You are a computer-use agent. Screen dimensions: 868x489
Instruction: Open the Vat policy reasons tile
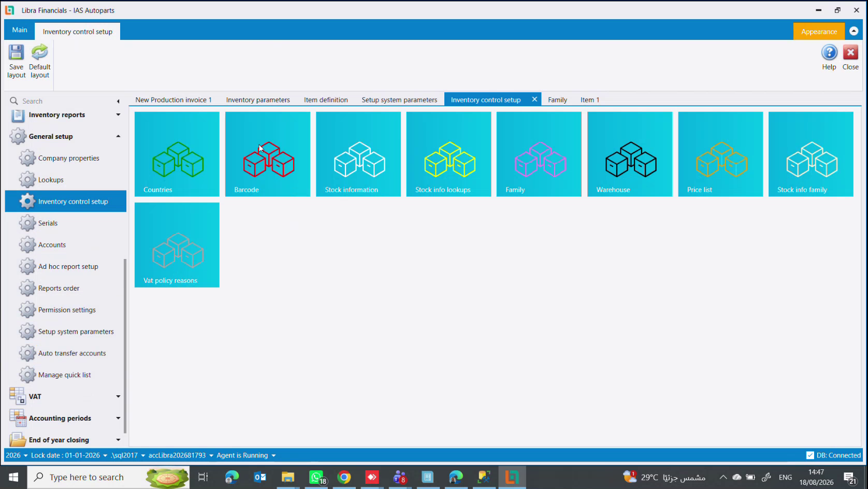tap(177, 245)
